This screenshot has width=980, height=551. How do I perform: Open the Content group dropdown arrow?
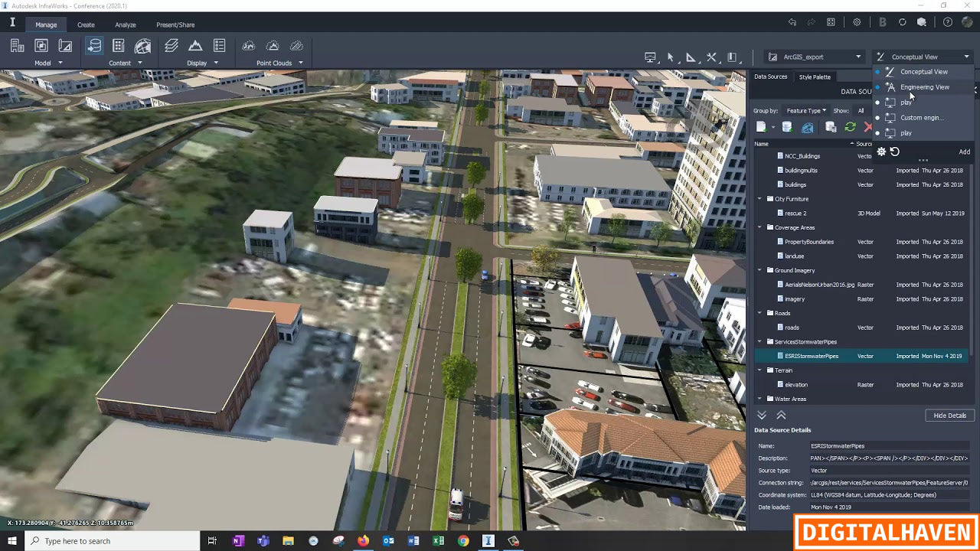click(x=140, y=63)
